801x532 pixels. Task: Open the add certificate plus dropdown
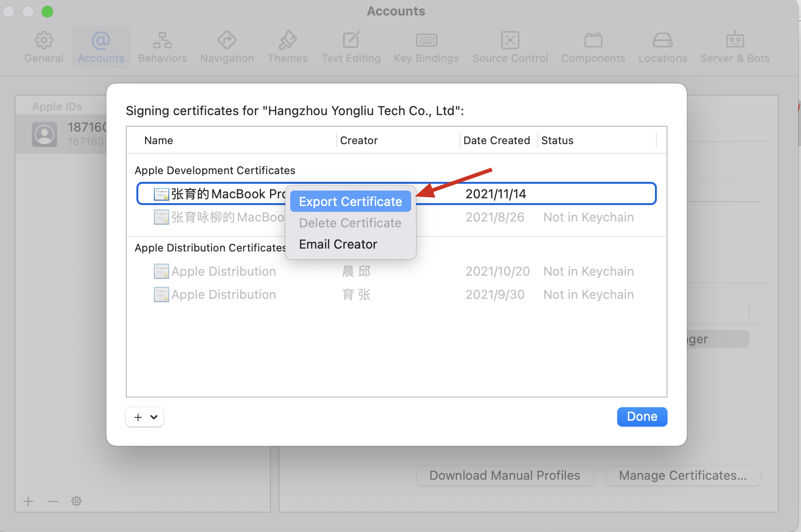click(x=145, y=417)
